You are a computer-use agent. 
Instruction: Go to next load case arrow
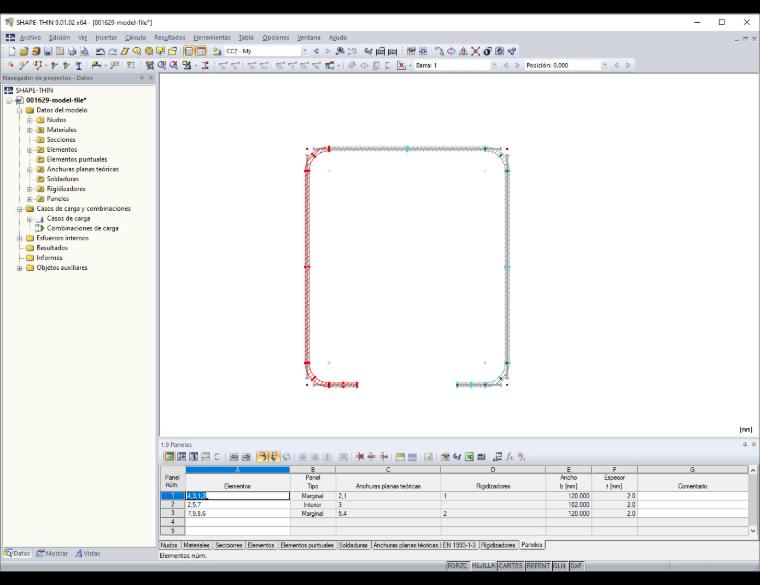coord(327,51)
